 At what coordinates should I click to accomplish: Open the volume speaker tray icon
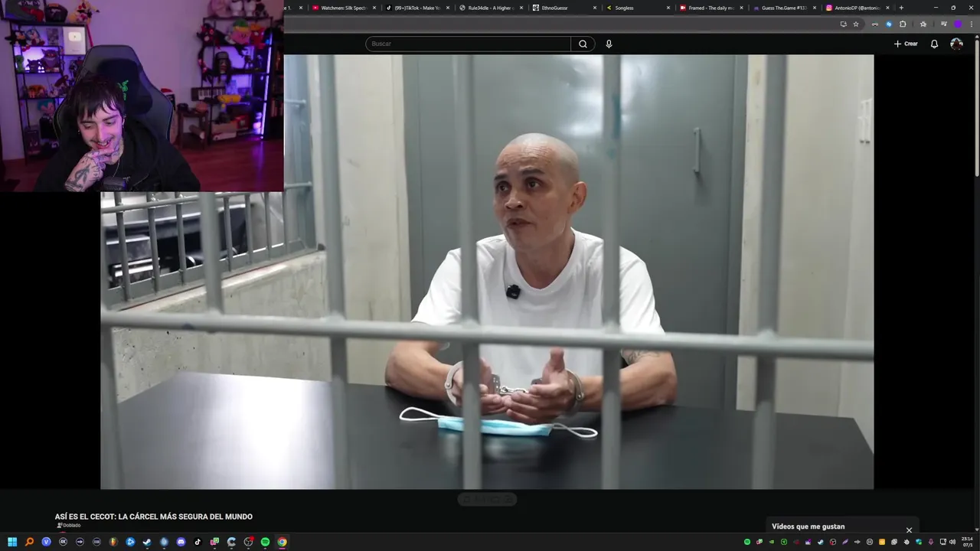952,542
